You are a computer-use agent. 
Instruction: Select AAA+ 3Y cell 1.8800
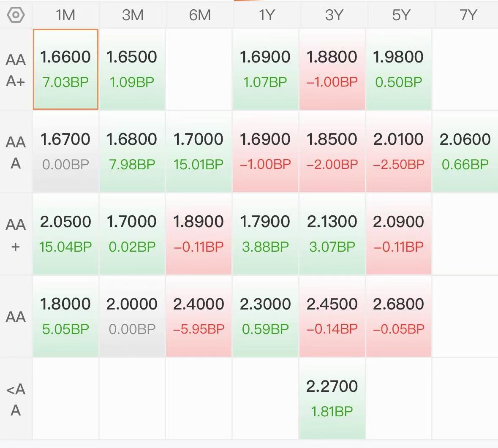point(332,69)
